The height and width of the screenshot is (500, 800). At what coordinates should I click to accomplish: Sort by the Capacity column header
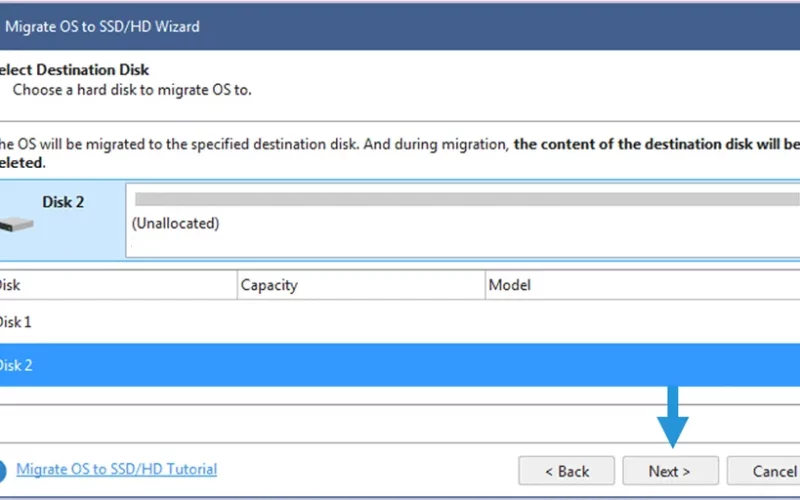[x=361, y=285]
